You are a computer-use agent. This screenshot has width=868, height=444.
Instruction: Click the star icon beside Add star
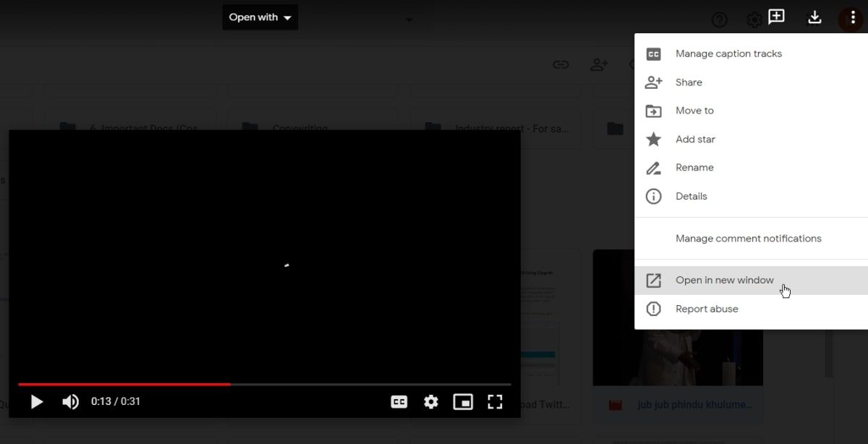(653, 139)
